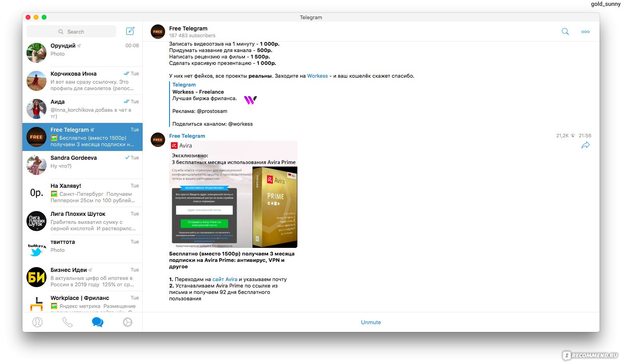Open the Contacts tab
The image size is (622, 364).
(37, 322)
